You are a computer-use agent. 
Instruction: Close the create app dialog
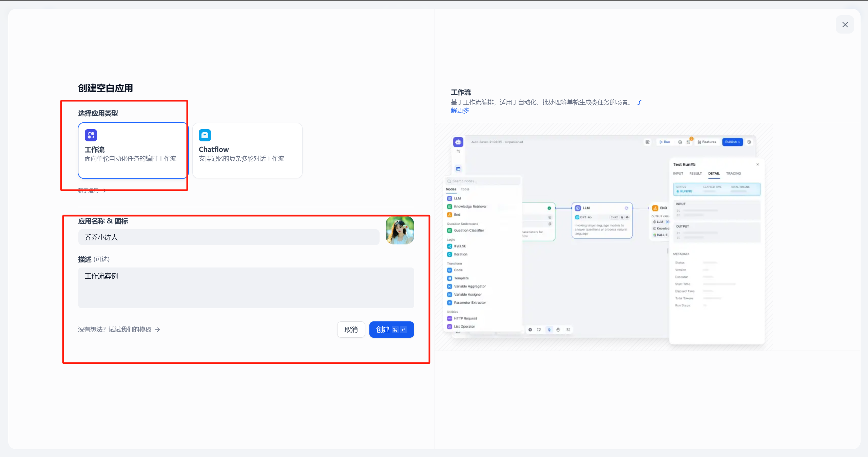click(845, 25)
